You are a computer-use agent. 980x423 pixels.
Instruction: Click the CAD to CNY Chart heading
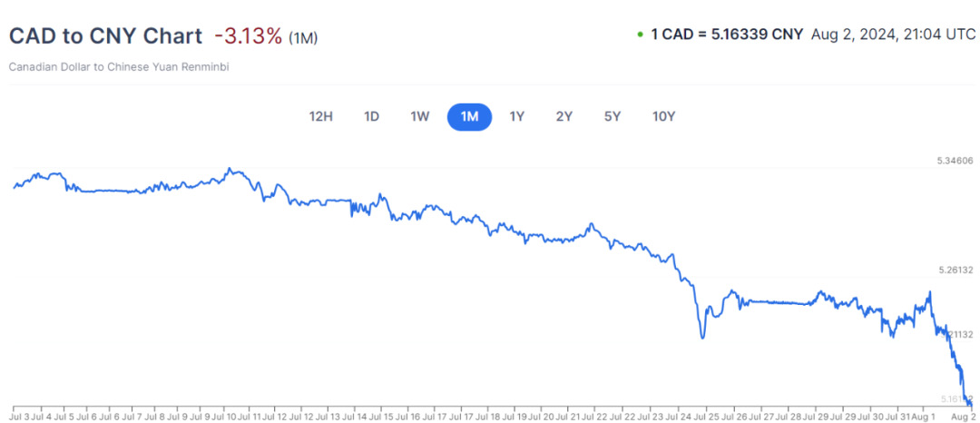(105, 36)
